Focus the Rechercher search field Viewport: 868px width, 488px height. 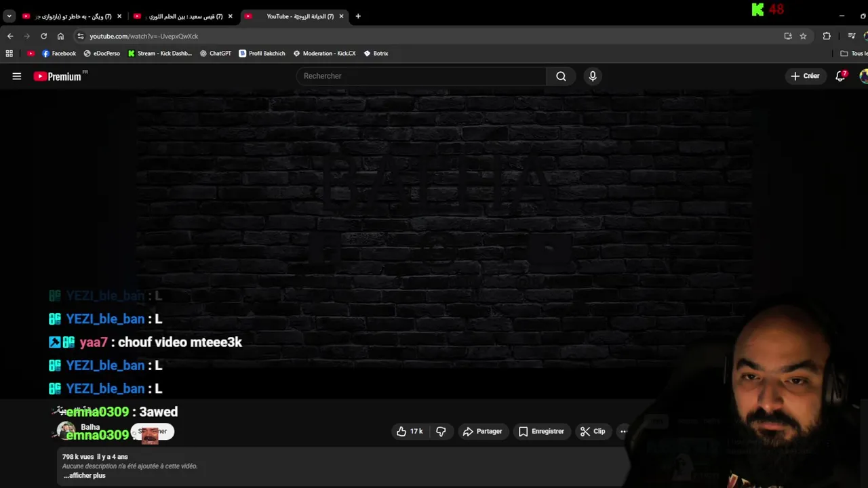pyautogui.click(x=421, y=76)
